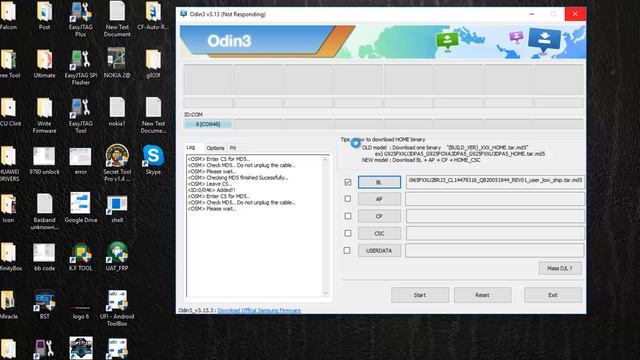Launch Skype from the desktop

[x=153, y=160]
